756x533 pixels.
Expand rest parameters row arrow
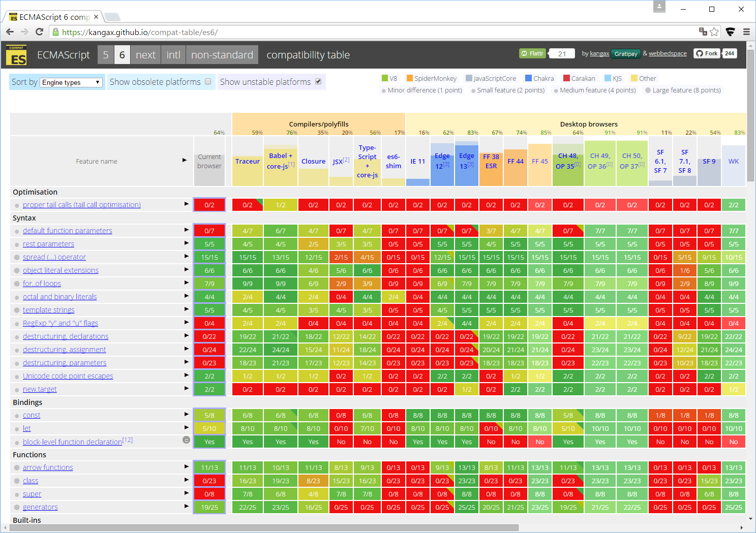[186, 243]
